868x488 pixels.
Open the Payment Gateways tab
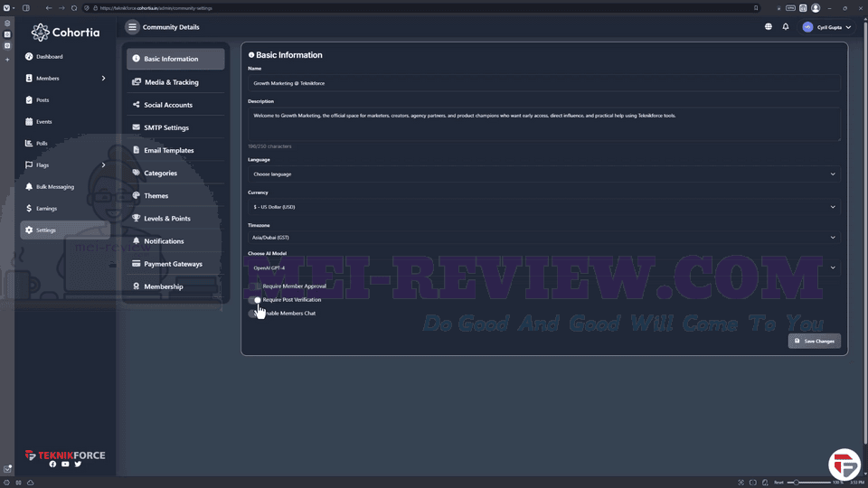(x=175, y=263)
